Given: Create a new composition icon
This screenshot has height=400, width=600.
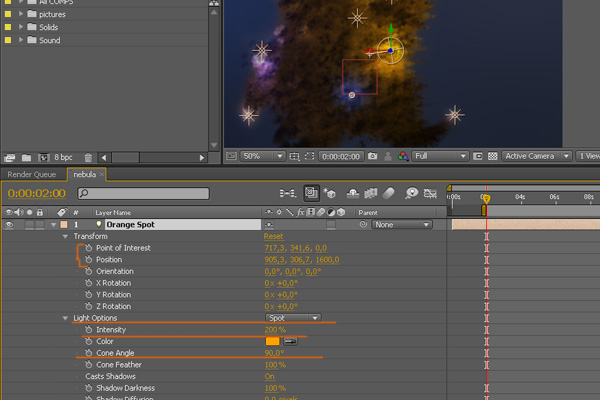Looking at the screenshot, I should (x=44, y=158).
